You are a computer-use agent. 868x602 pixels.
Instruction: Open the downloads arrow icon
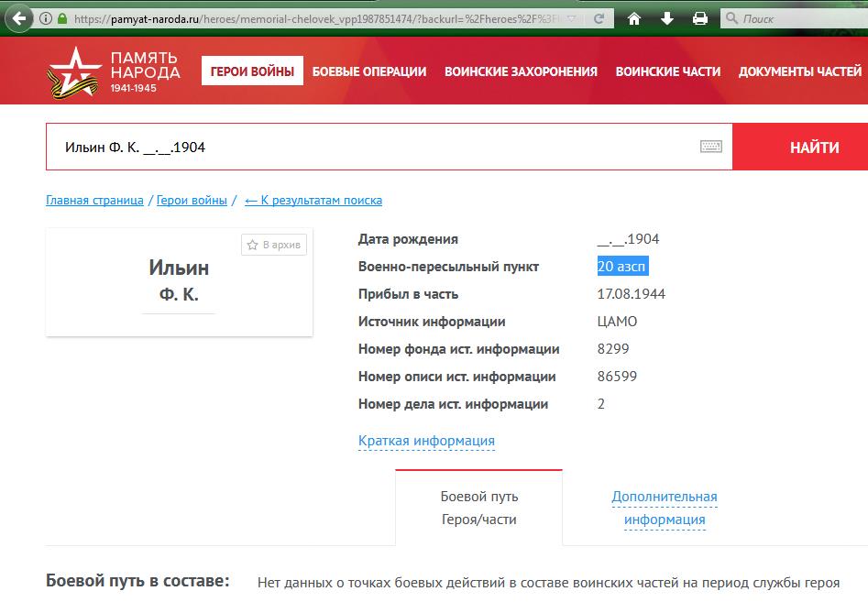(x=666, y=18)
